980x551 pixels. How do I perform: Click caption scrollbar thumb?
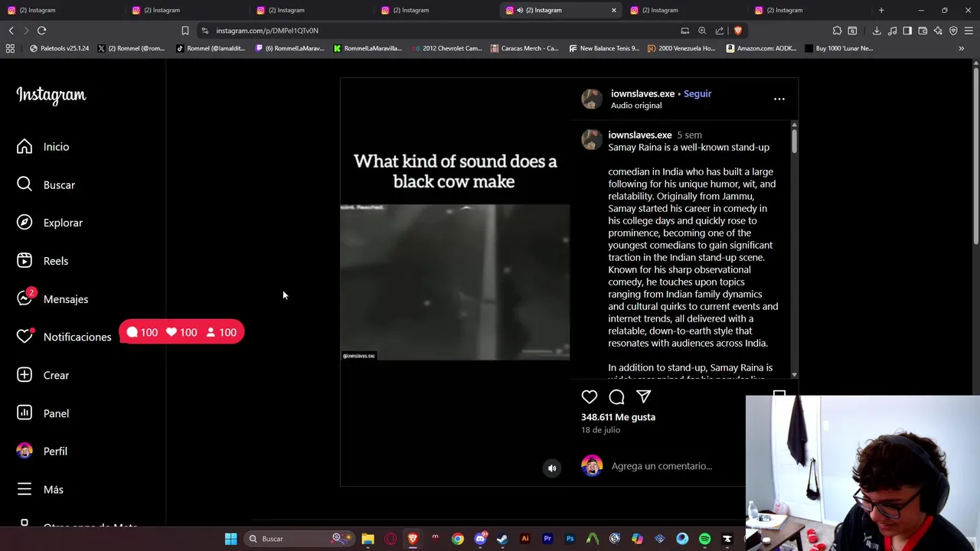[x=794, y=141]
